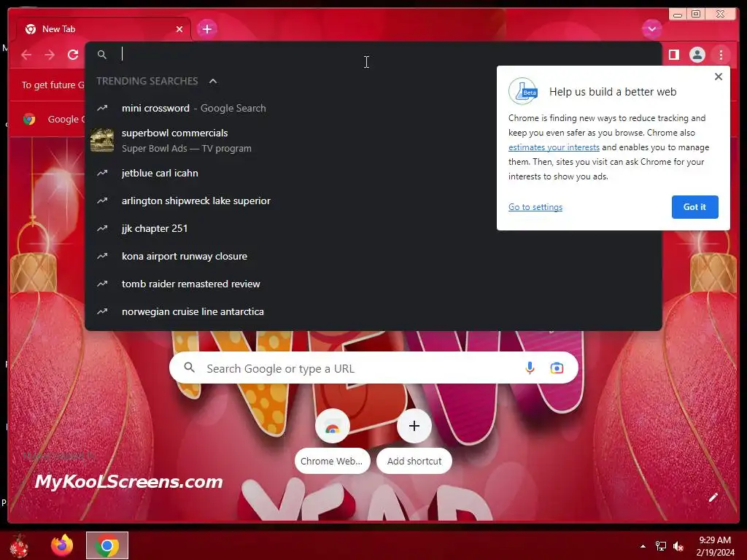Select jjk chapter 251 suggestion
This screenshot has width=747, height=560.
[373, 228]
